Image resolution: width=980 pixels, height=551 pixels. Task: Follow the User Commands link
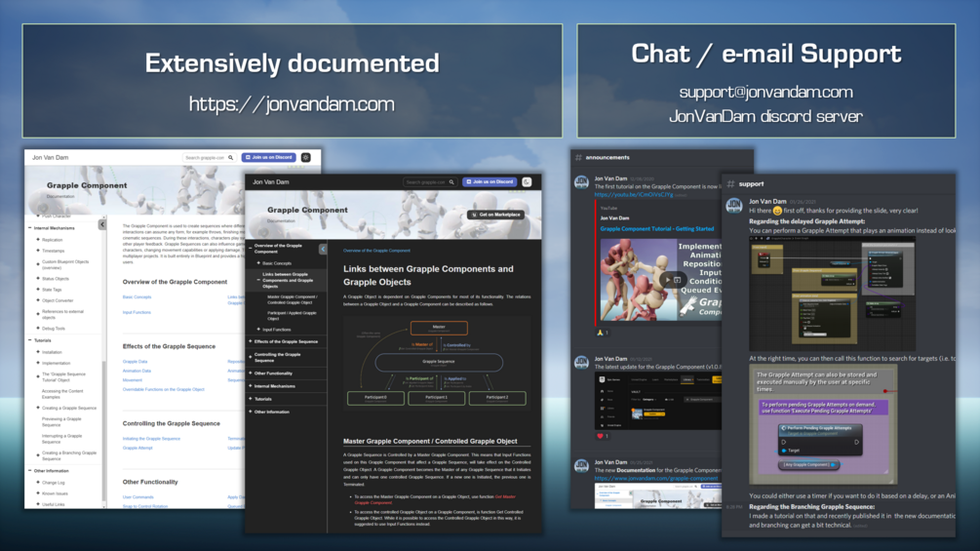[138, 497]
